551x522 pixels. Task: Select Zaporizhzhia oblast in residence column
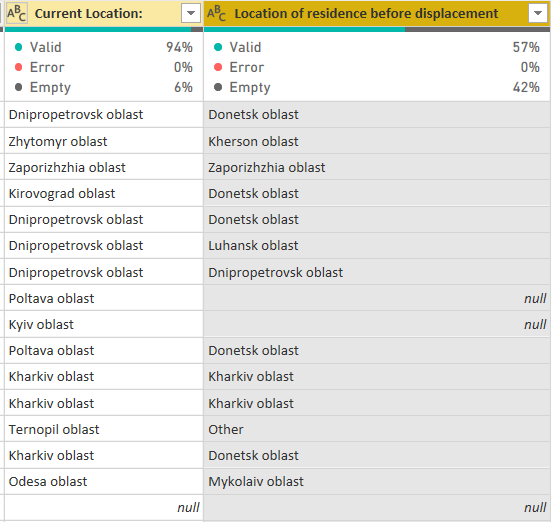[377, 167]
